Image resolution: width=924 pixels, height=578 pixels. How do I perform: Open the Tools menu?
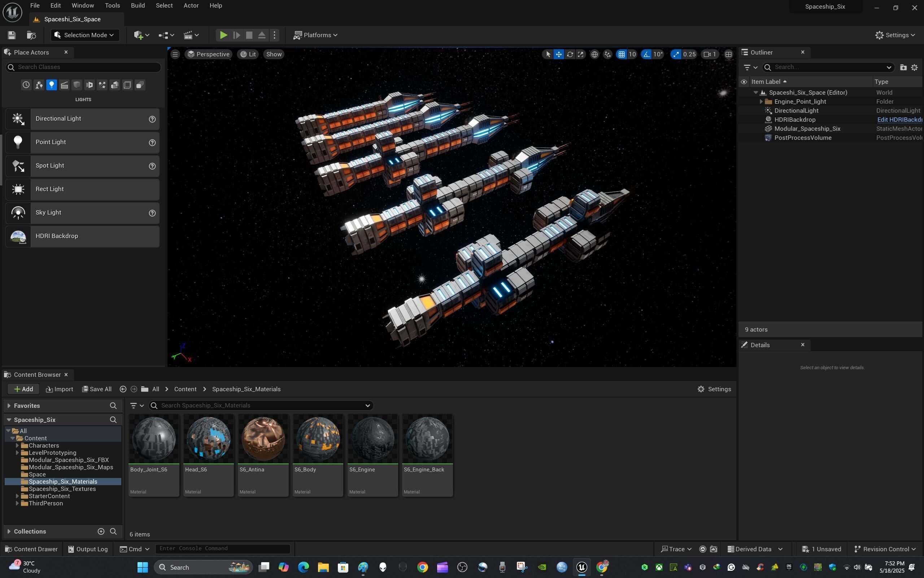pyautogui.click(x=112, y=6)
